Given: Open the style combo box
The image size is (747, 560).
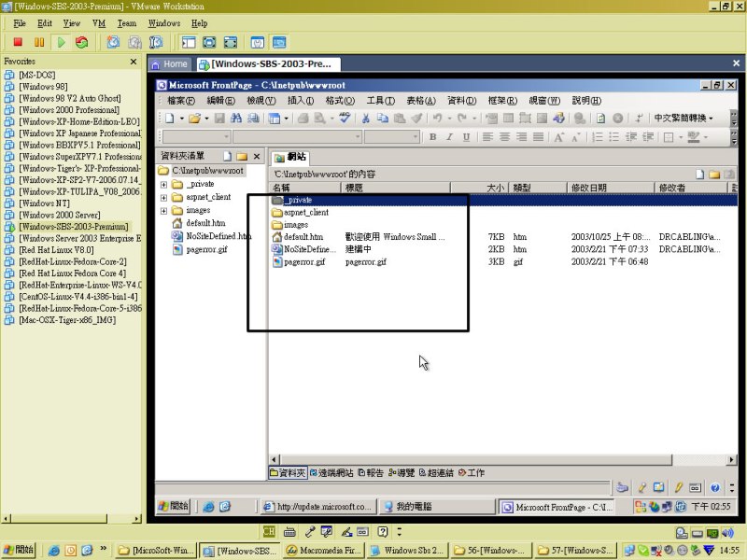Looking at the screenshot, I should click(197, 137).
